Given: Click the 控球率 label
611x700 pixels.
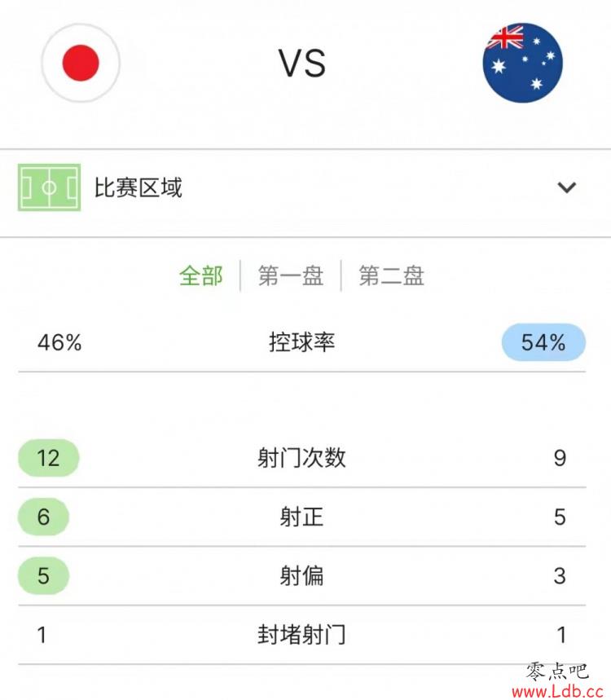Looking at the screenshot, I should click(301, 342).
